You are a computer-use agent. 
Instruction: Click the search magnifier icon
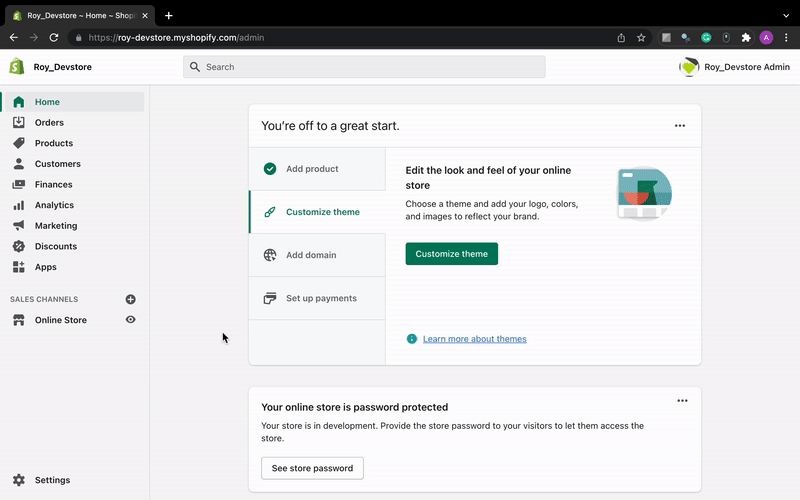pyautogui.click(x=195, y=67)
